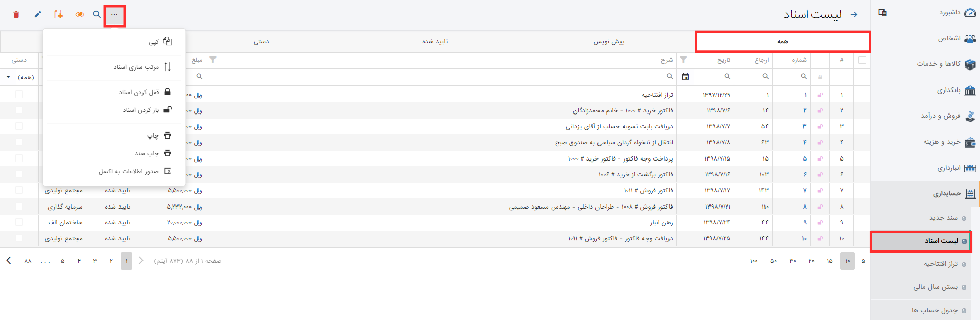Go to next page using arrow
Viewport: 980px width, 320px height.
point(9,261)
